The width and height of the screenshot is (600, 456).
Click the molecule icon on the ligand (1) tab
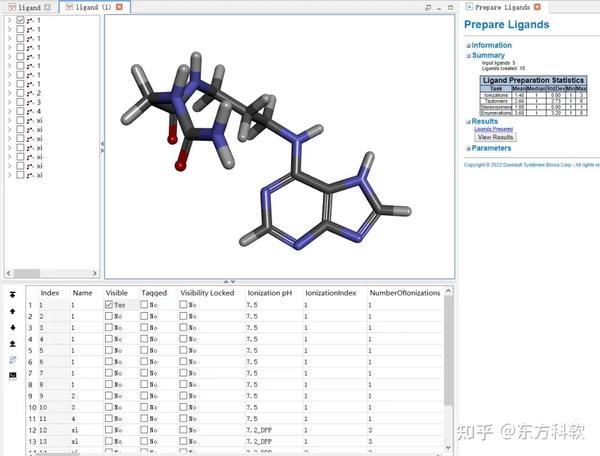click(69, 7)
